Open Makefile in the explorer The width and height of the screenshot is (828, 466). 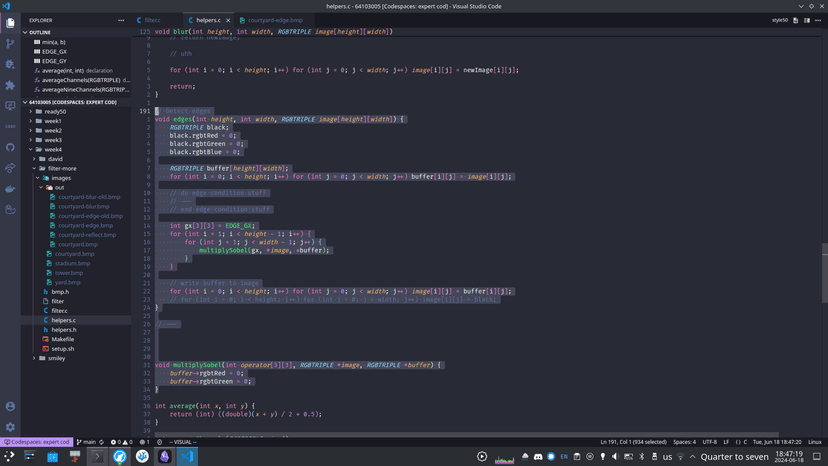[62, 339]
